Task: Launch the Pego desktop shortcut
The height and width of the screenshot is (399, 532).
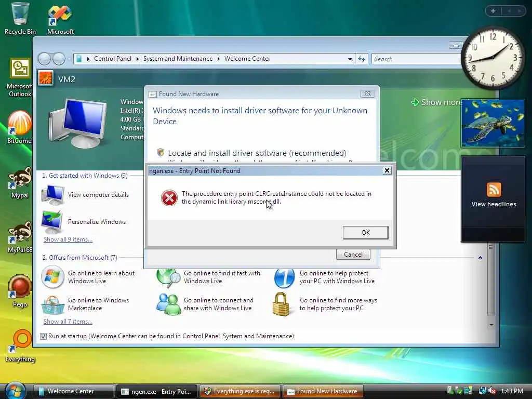Action: pyautogui.click(x=20, y=292)
